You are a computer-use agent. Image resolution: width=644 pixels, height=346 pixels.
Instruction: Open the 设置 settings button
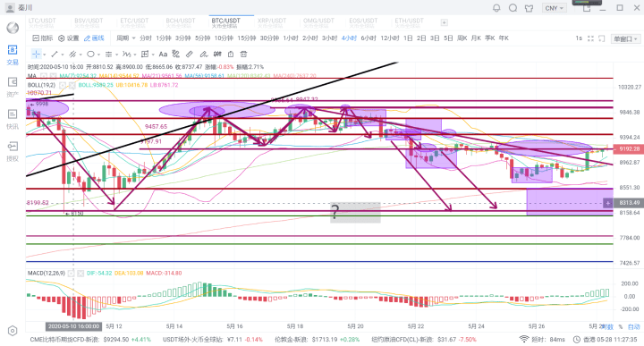click(69, 38)
